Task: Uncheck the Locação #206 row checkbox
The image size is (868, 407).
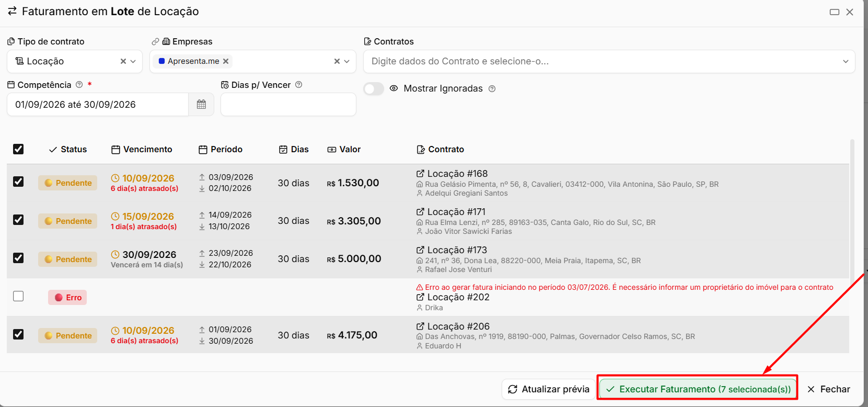Action: [x=18, y=334]
